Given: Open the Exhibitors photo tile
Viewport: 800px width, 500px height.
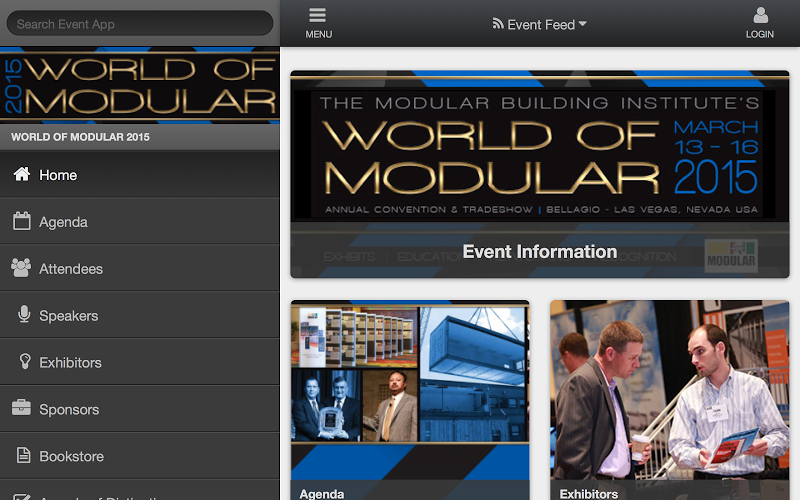Looking at the screenshot, I should tap(670, 400).
